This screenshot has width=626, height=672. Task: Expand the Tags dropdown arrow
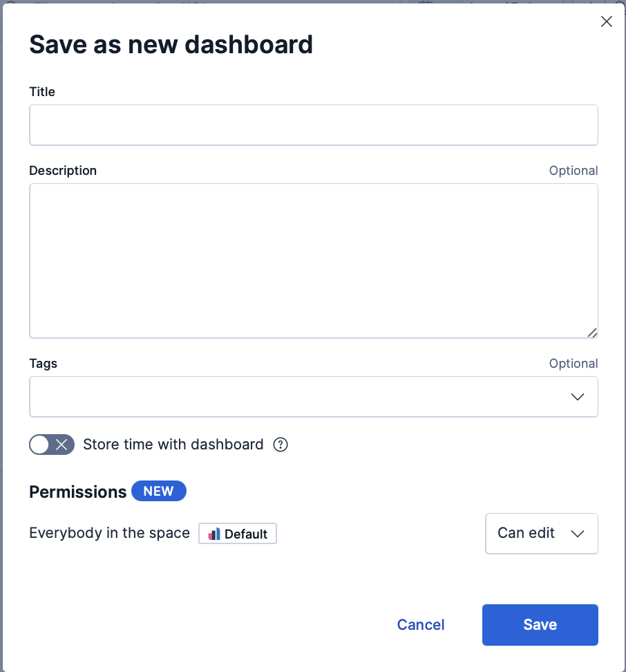(578, 397)
